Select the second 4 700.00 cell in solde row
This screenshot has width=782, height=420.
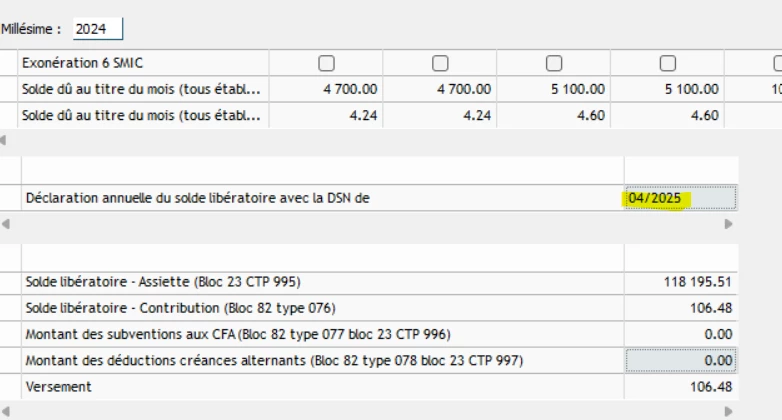point(439,89)
